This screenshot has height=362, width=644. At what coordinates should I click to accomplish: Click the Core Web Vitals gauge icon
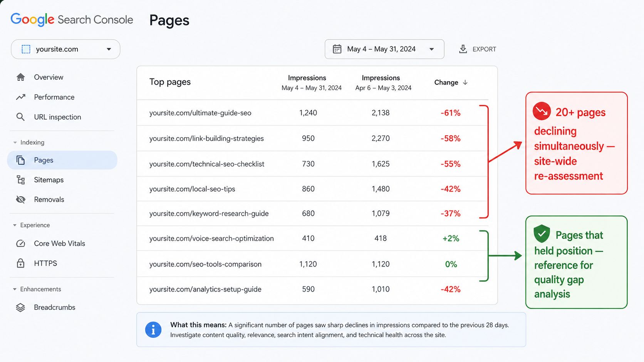pyautogui.click(x=21, y=244)
